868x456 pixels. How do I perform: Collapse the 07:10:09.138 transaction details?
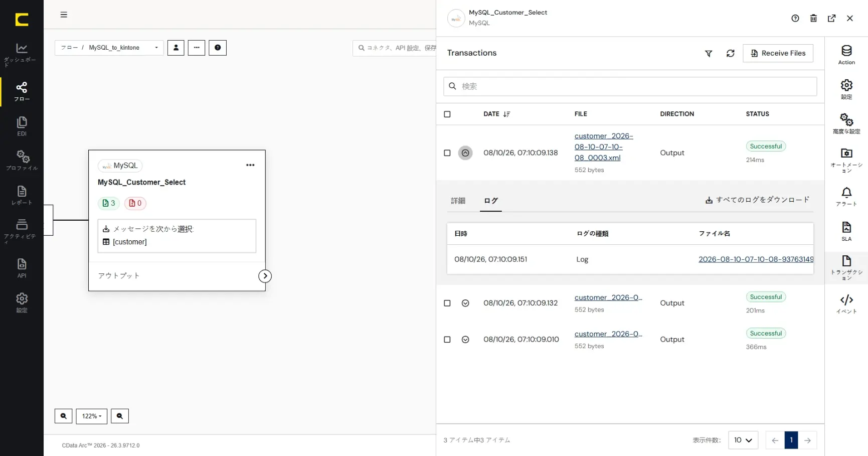(465, 153)
